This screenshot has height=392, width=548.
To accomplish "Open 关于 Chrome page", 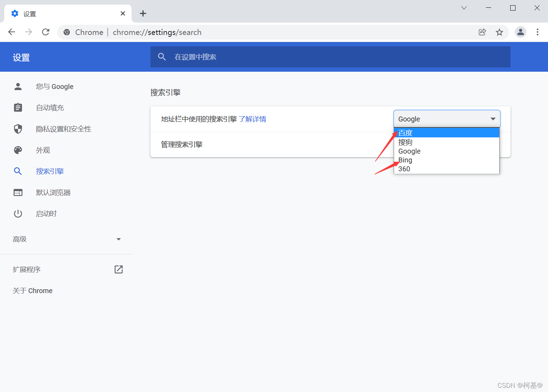I will (x=32, y=291).
